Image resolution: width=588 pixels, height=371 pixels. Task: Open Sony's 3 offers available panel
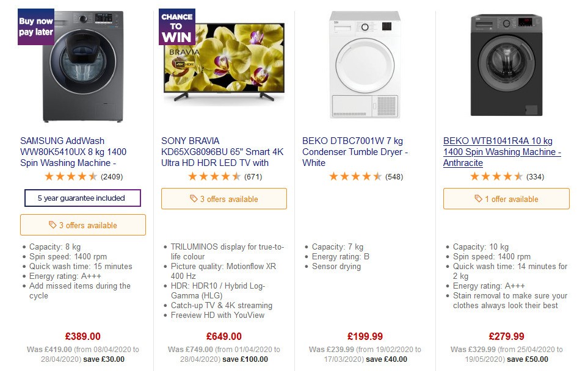pyautogui.click(x=224, y=198)
